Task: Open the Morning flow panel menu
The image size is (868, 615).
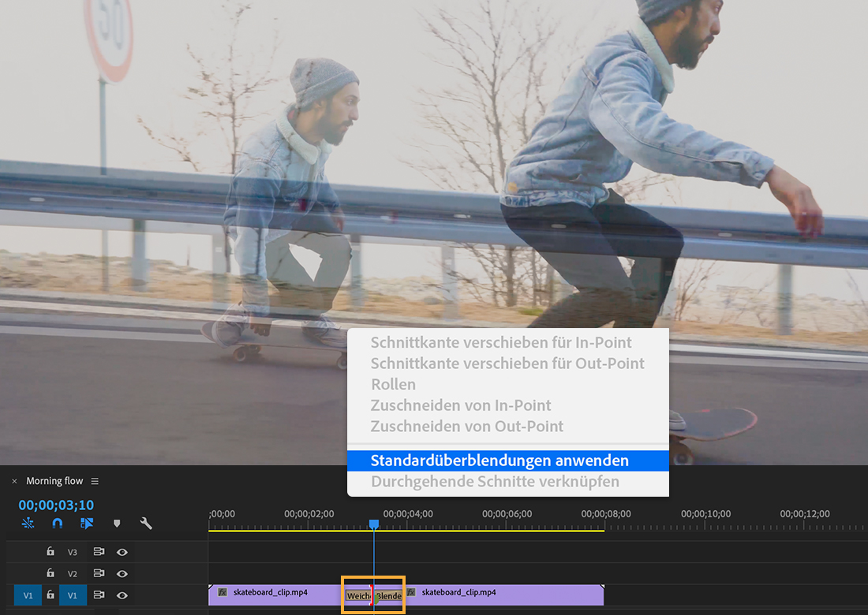Action: (95, 481)
